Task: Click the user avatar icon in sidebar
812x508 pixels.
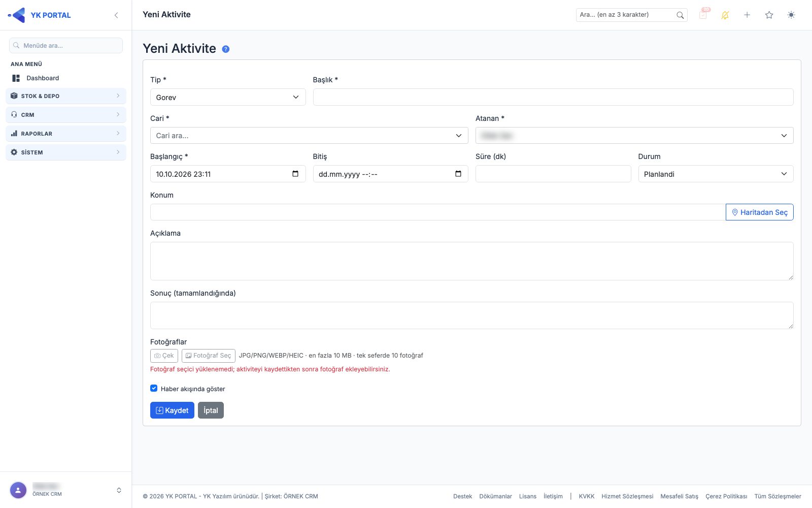Action: coord(18,490)
